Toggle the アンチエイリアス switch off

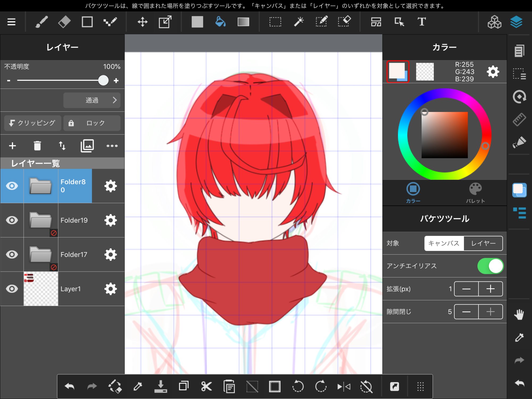coord(490,266)
